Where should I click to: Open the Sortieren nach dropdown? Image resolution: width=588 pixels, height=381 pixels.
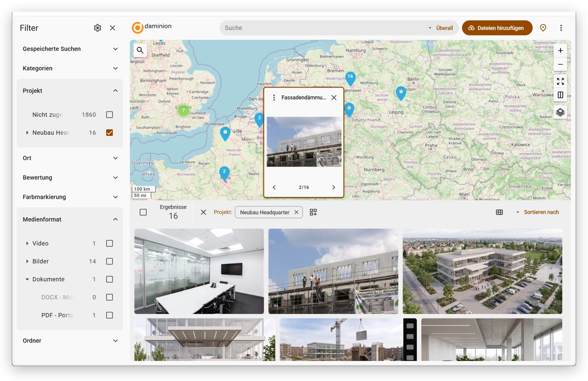click(x=537, y=212)
